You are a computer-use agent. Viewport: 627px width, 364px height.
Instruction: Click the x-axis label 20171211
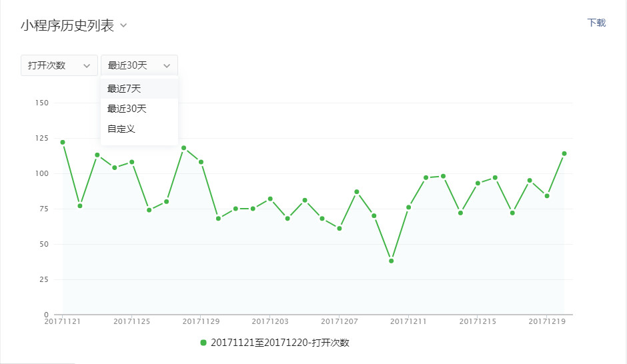point(408,321)
